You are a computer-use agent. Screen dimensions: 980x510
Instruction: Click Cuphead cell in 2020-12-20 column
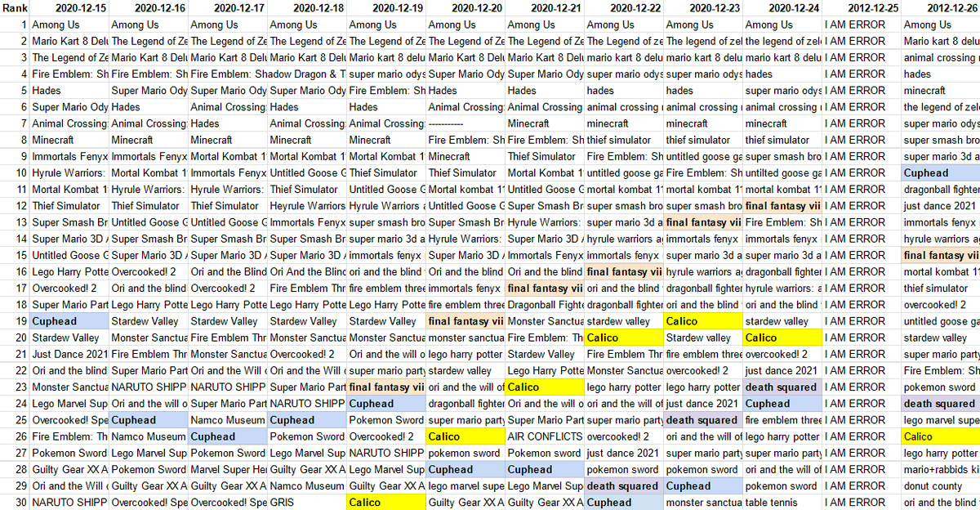click(465, 469)
